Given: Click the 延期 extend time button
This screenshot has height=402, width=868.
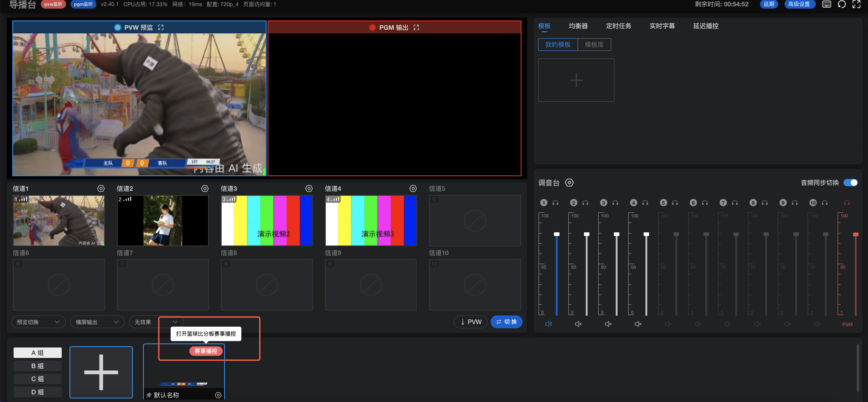Looking at the screenshot, I should point(769,4).
